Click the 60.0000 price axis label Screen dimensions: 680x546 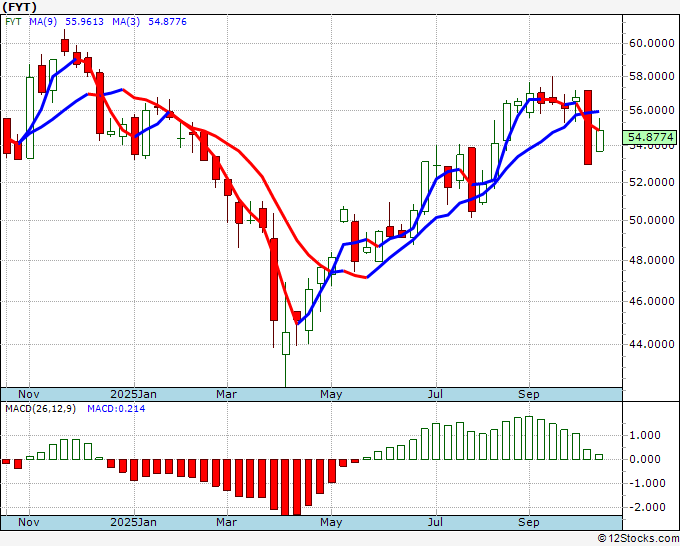point(652,43)
